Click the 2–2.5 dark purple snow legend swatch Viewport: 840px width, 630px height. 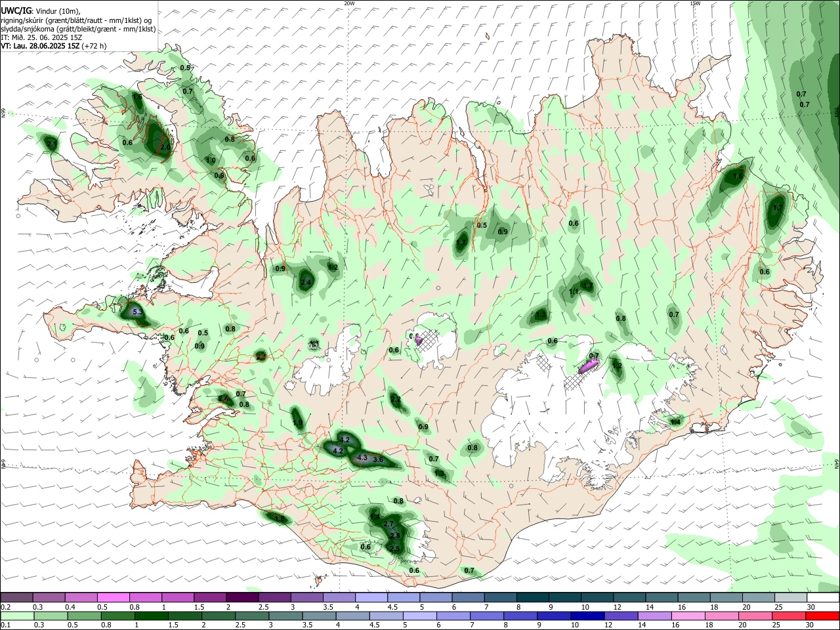tap(242, 597)
